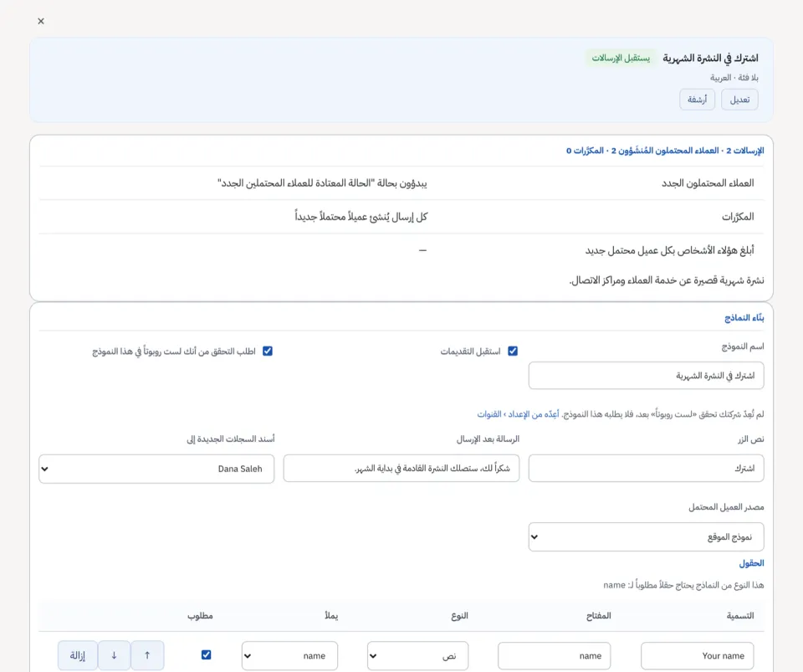Follow the link to Settings › Channels
Viewport: 803px width, 672px height.
518,414
